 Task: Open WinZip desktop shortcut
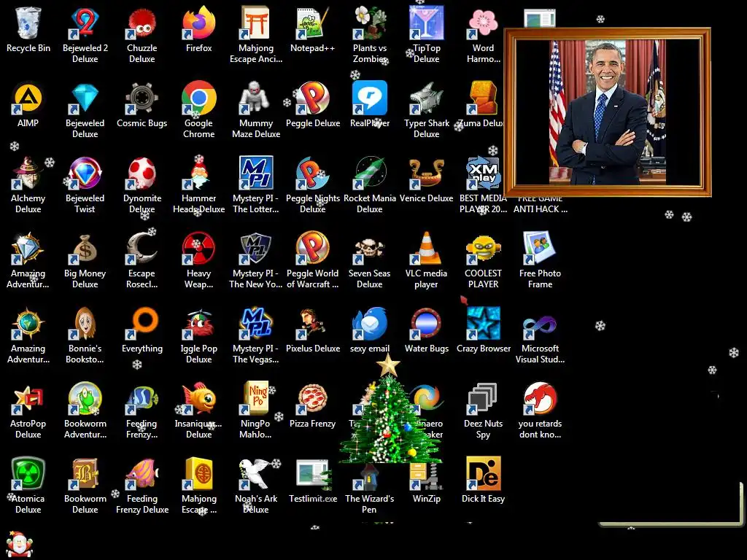click(426, 476)
